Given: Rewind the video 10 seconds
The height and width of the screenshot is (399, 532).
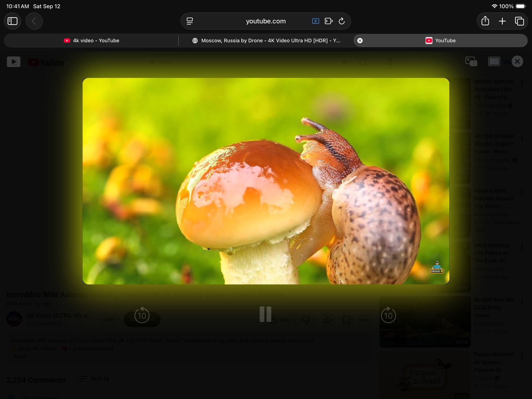Looking at the screenshot, I should (x=142, y=314).
